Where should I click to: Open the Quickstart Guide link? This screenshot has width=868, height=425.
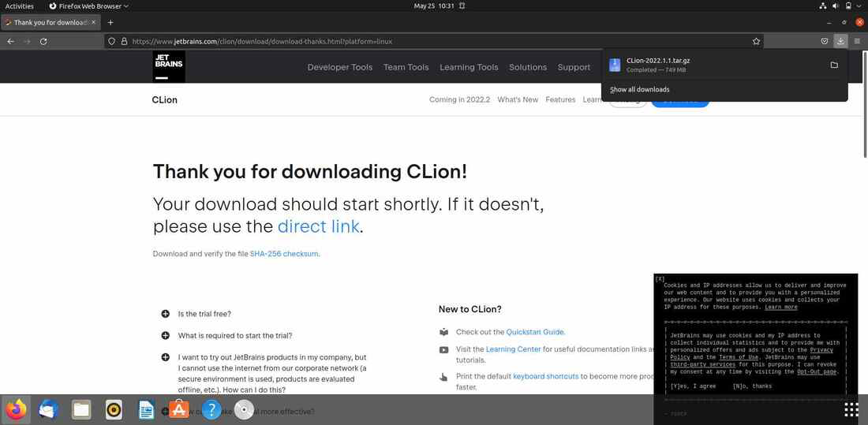[535, 332]
